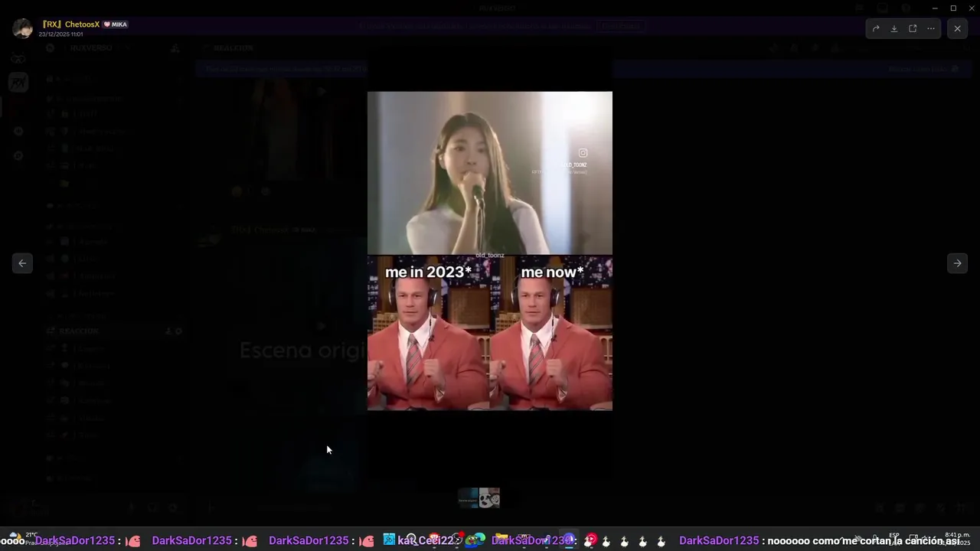The height and width of the screenshot is (551, 980).
Task: Select the panda thumbnail in the strip
Action: tap(490, 498)
